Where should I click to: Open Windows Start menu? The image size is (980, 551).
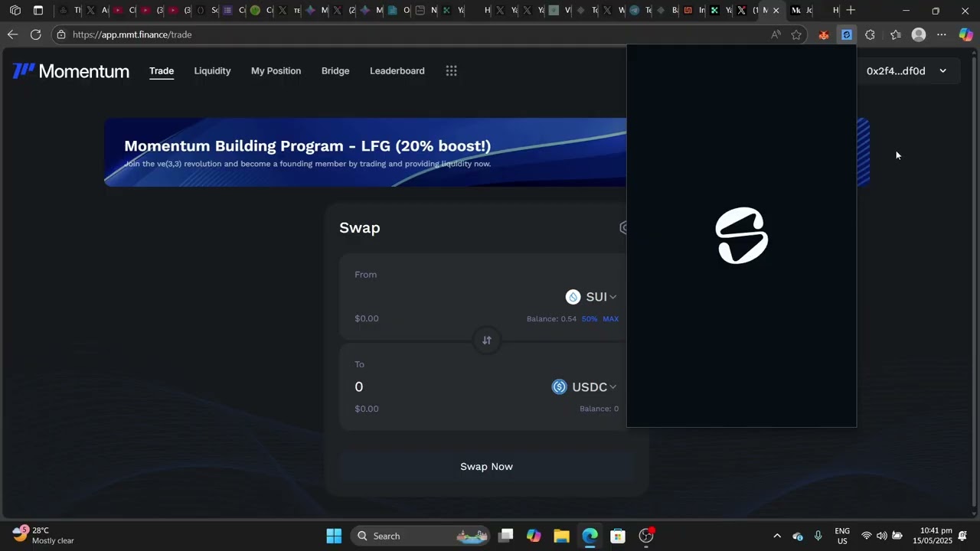(x=334, y=536)
